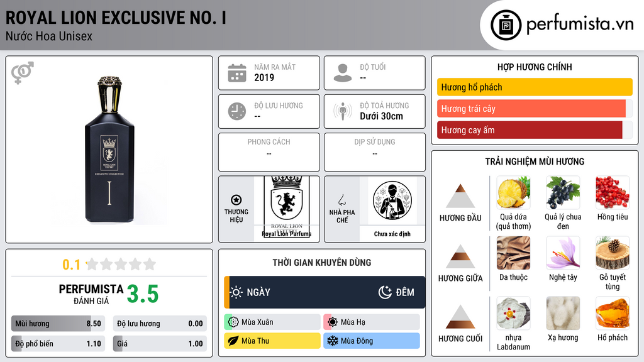
Task: Click the Chưa xác định perfumer label
Action: (392, 234)
